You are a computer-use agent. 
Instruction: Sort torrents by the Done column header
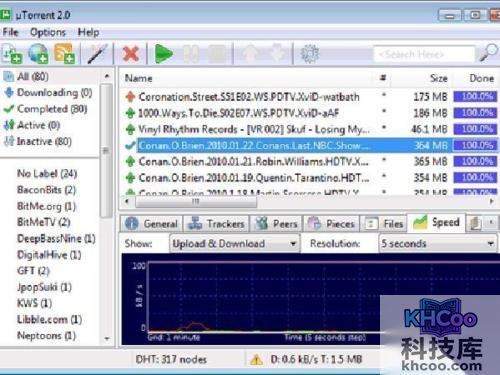(x=476, y=78)
